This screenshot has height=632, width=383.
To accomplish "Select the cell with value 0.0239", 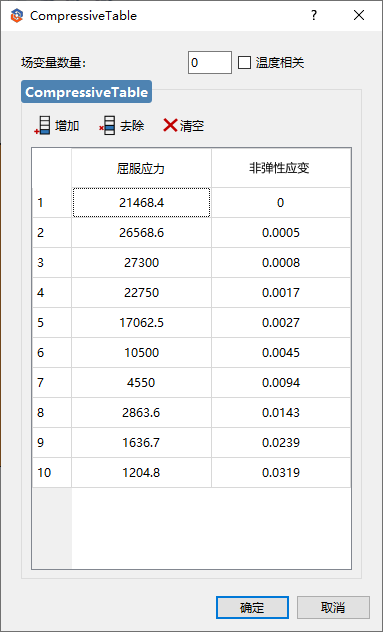I will pos(281,443).
